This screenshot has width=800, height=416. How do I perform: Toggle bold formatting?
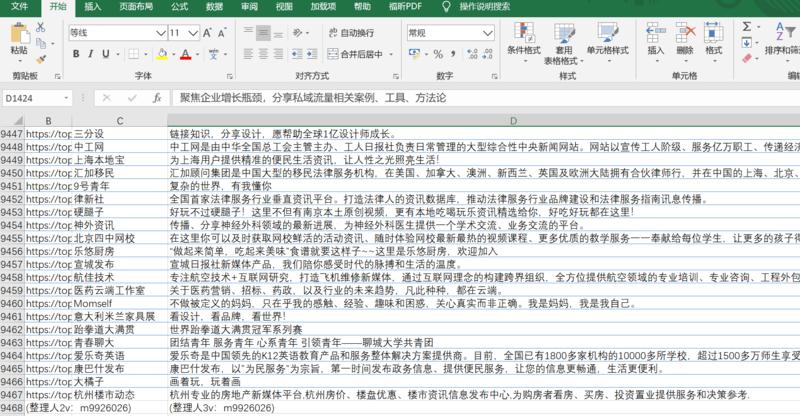pos(76,54)
